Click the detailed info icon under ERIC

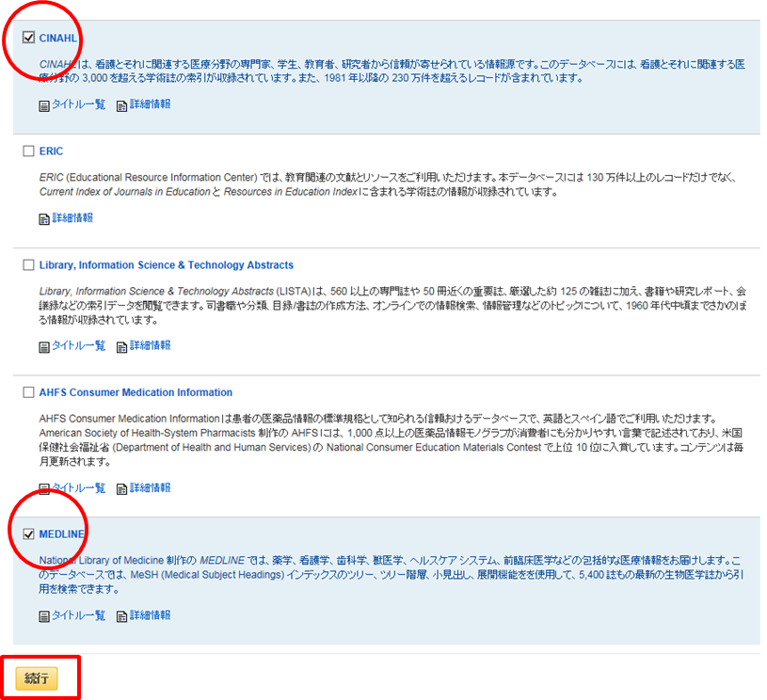44,219
